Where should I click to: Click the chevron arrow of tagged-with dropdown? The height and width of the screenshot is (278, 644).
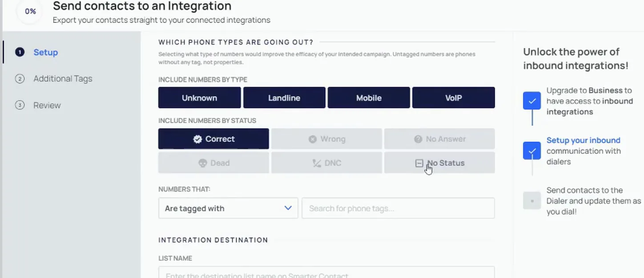[288, 208]
